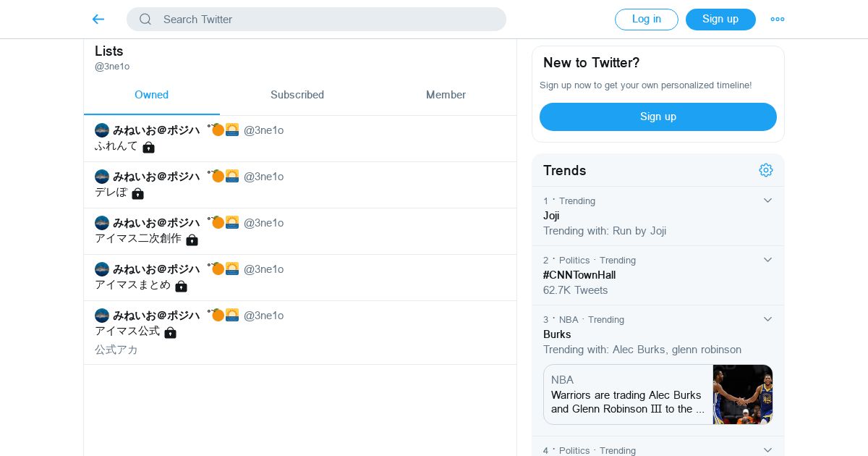
Task: Open the more options ellipsis menu
Action: (x=778, y=20)
